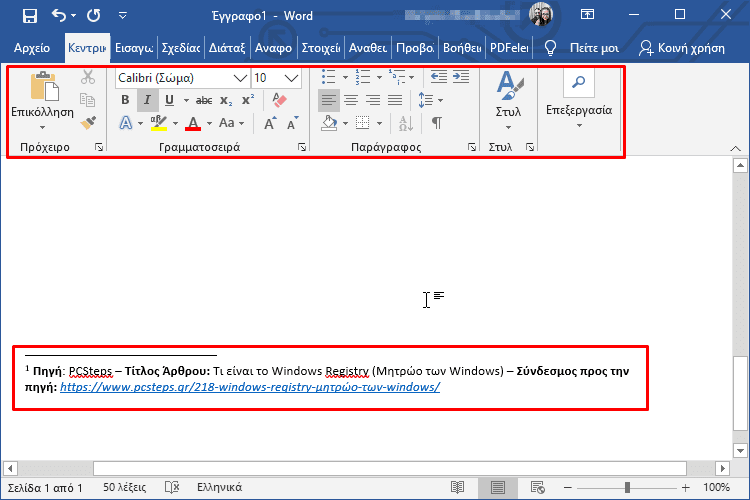Screen dimensions: 750x500
Task: Toggle Underline formatting
Action: tap(169, 100)
